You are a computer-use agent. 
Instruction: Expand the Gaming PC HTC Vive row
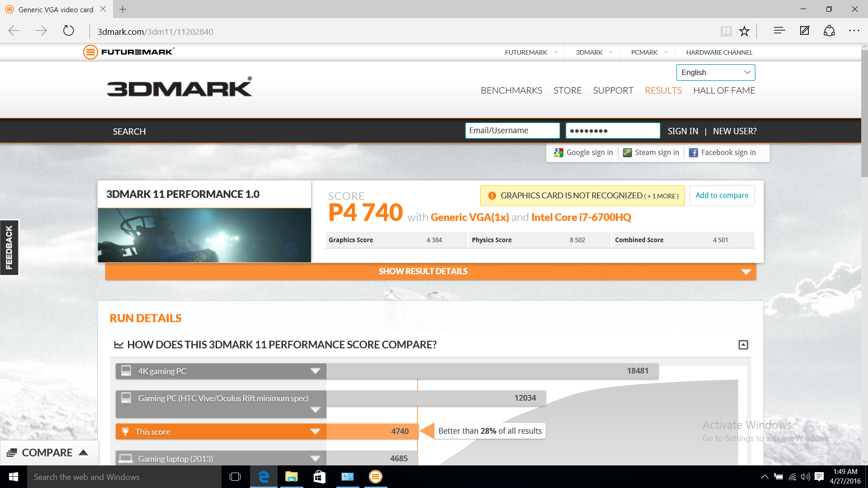(x=315, y=410)
